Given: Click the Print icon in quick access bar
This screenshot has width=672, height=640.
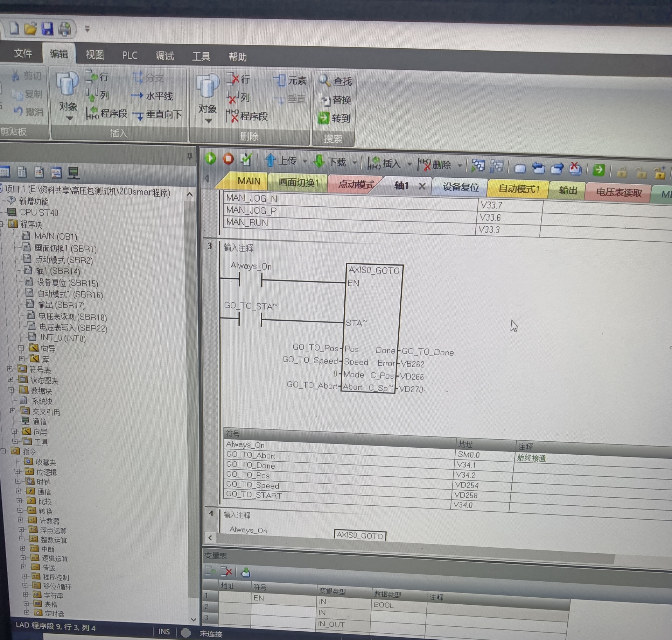Looking at the screenshot, I should point(64,29).
